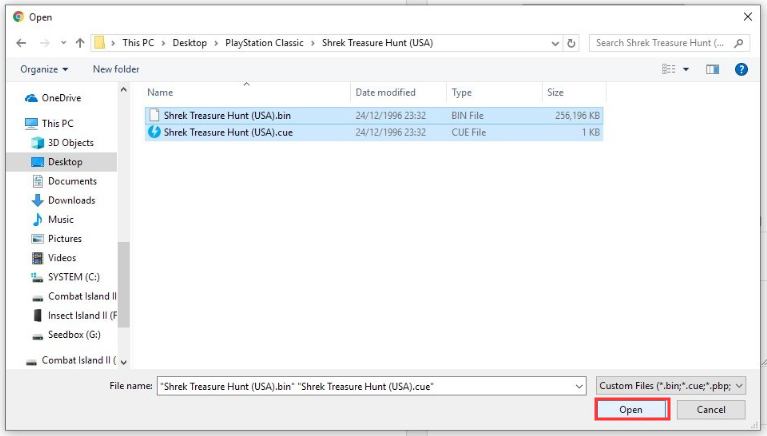
Task: Click the CUE File type cell
Action: point(469,132)
